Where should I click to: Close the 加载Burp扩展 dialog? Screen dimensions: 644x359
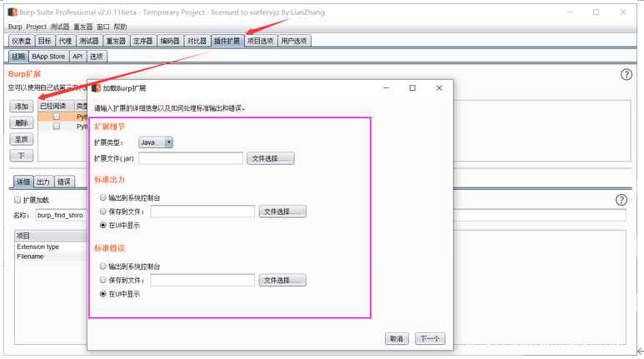click(439, 88)
